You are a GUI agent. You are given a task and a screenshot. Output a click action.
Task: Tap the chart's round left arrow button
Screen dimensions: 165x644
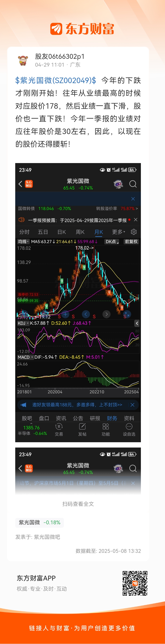86,314
